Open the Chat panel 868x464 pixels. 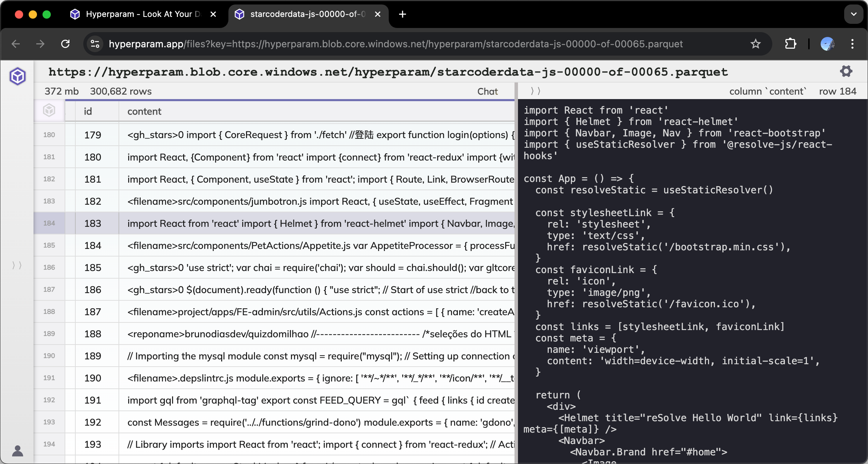[x=487, y=91]
